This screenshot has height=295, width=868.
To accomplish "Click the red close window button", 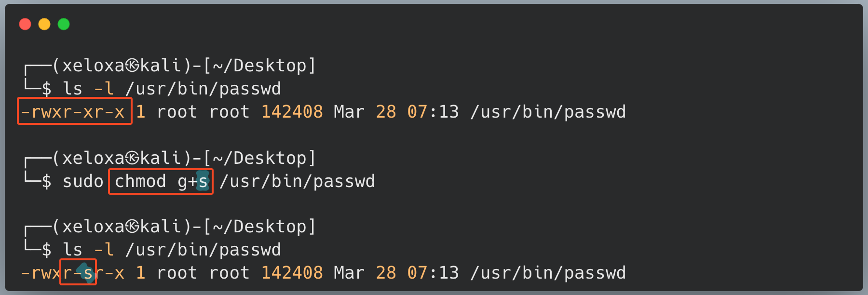I will pyautogui.click(x=25, y=24).
